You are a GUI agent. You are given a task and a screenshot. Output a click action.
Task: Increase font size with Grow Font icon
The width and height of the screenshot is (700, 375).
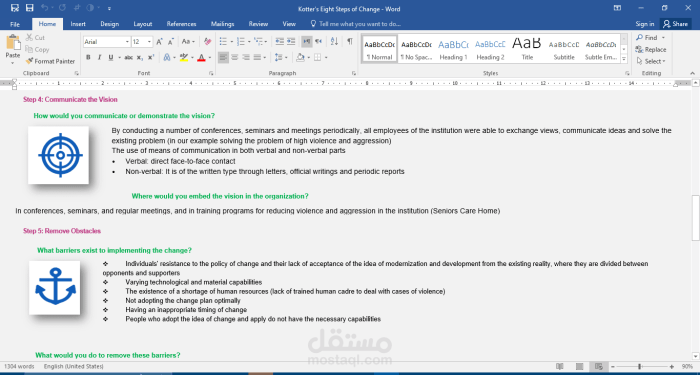159,42
